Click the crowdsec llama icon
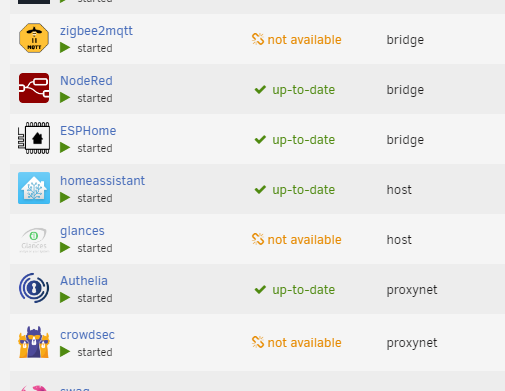This screenshot has width=505, height=391. coord(34,342)
